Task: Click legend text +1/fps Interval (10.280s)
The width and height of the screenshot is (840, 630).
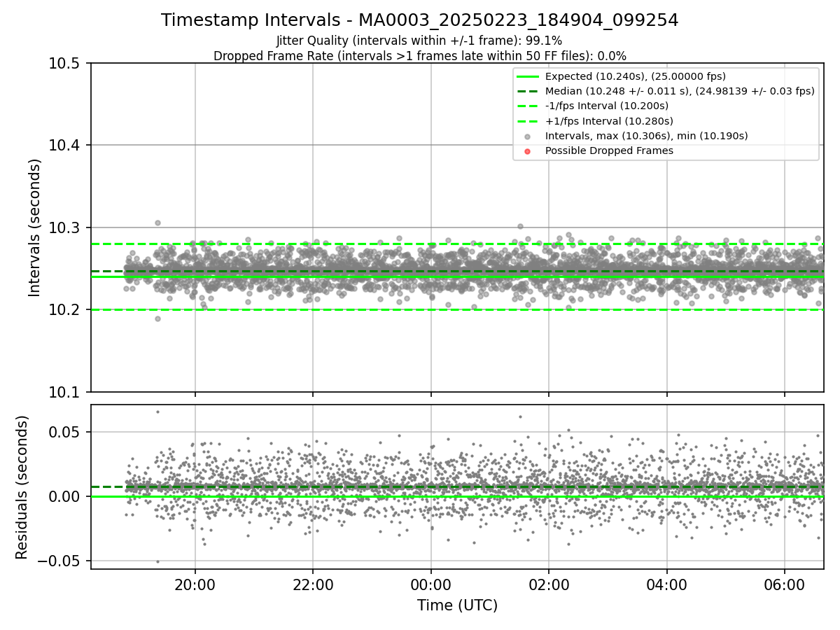Action: (609, 121)
